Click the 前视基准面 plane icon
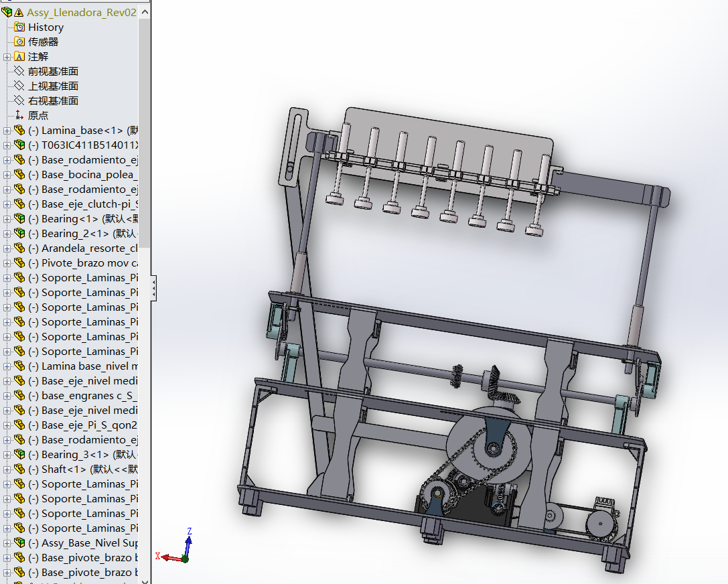The width and height of the screenshot is (728, 584). (x=19, y=72)
